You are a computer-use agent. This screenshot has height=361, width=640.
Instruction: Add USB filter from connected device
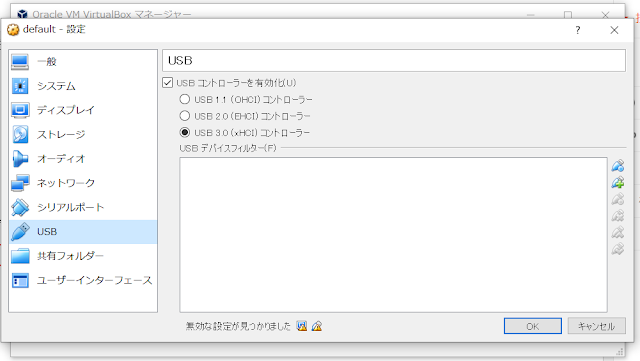click(618, 183)
